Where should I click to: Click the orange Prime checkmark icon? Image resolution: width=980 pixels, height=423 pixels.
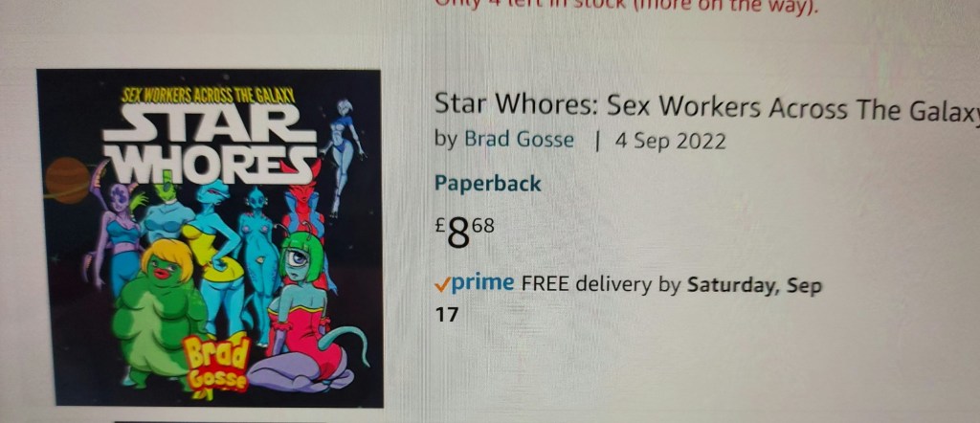click(442, 285)
